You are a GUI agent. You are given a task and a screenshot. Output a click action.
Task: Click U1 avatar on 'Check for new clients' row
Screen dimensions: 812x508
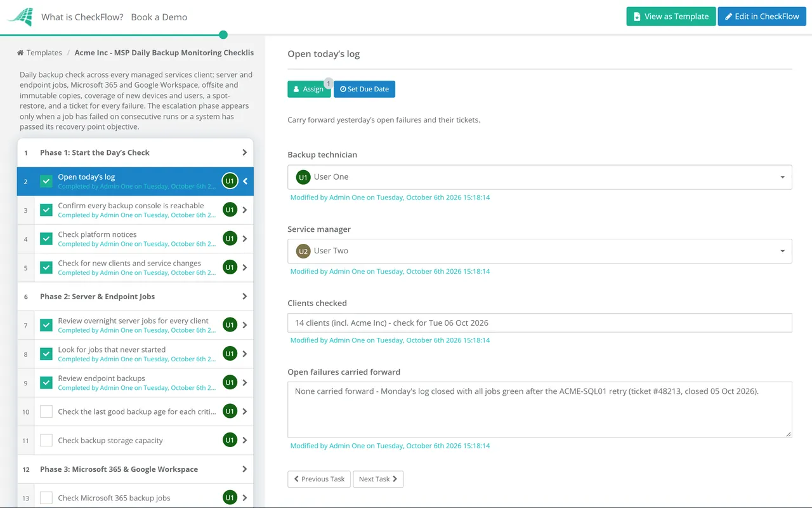(230, 267)
